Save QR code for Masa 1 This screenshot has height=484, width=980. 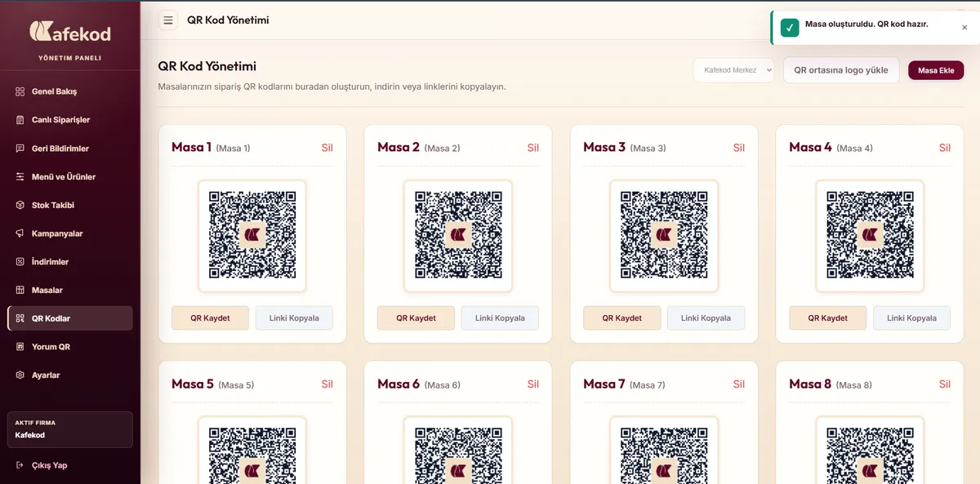[210, 318]
